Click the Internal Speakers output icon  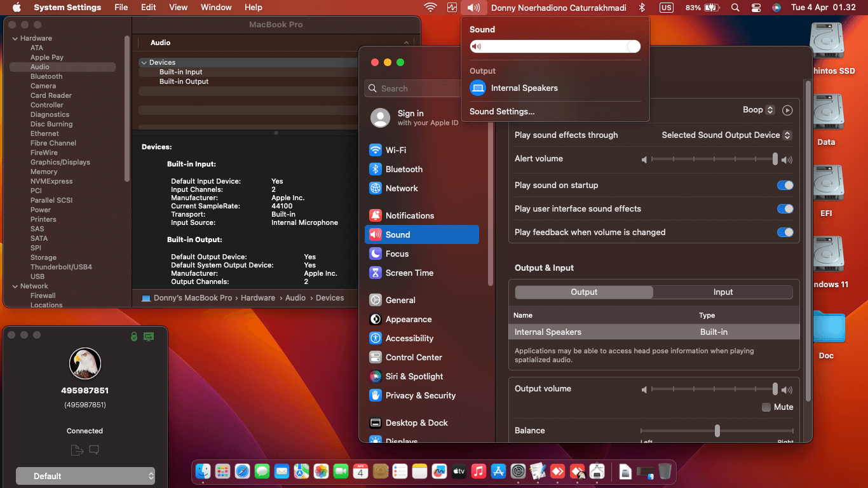[478, 88]
